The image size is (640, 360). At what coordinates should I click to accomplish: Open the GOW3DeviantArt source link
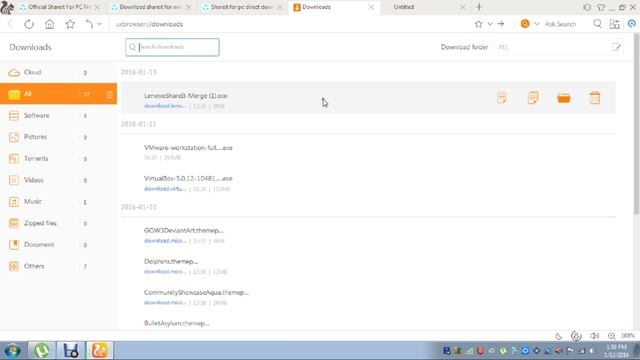[x=165, y=241]
